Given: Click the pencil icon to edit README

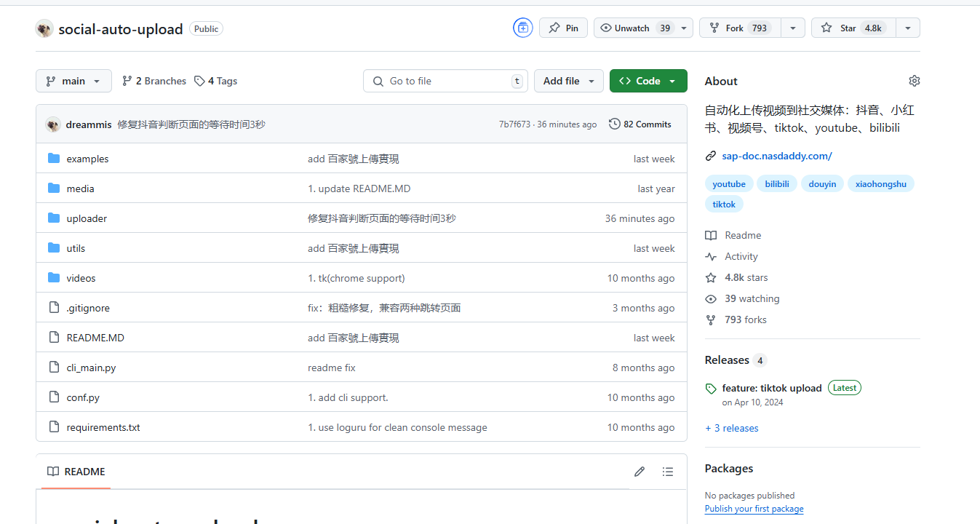Looking at the screenshot, I should coord(640,472).
